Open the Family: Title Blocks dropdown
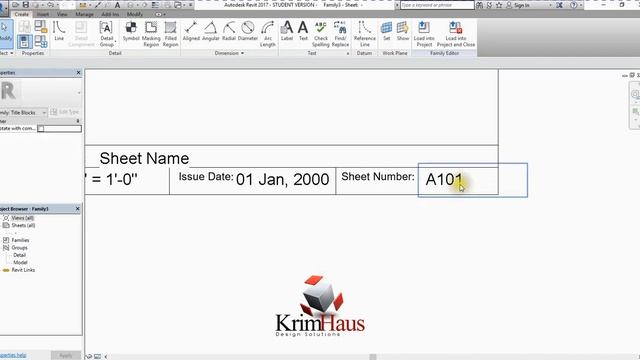 pyautogui.click(x=24, y=112)
